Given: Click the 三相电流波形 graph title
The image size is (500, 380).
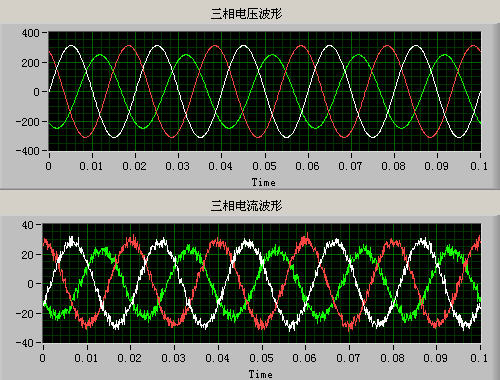Looking at the screenshot, I should (246, 205).
